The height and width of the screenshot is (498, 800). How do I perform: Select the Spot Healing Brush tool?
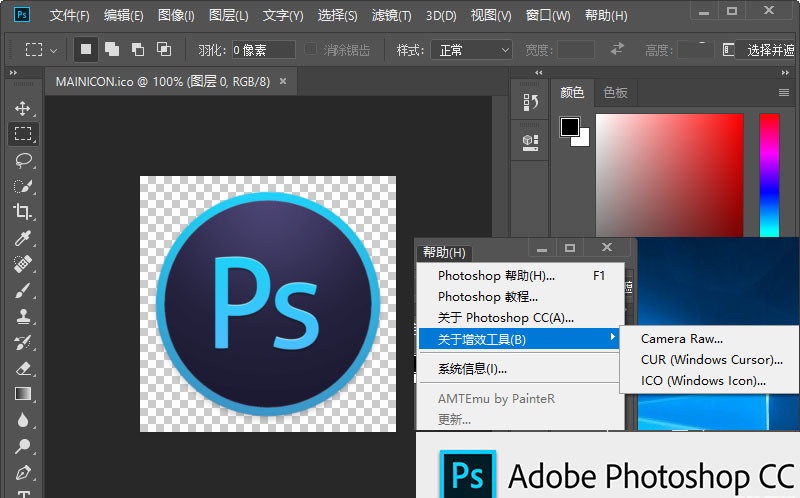[22, 264]
